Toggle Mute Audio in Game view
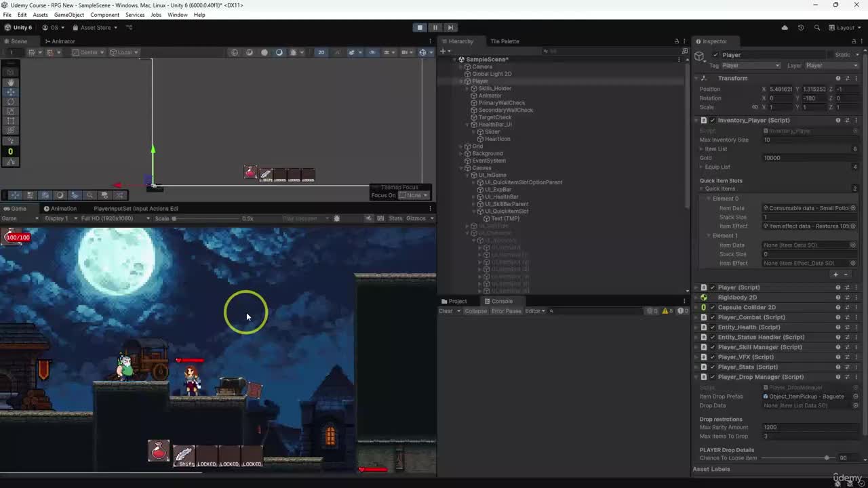This screenshot has width=868, height=488. point(368,218)
